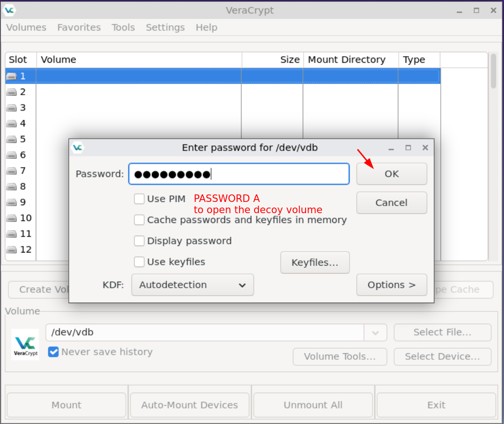Image resolution: width=504 pixels, height=424 pixels.
Task: Click the Slot column header
Action: click(x=21, y=60)
